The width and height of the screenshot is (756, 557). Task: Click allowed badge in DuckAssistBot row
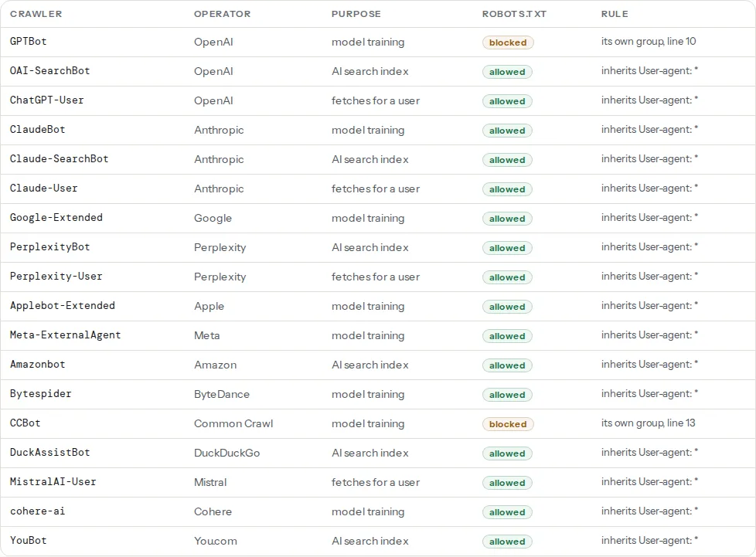coord(507,454)
